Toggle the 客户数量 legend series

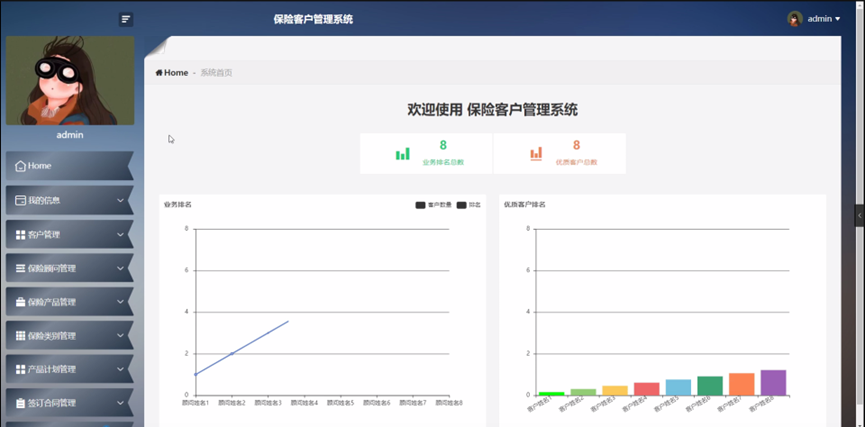434,205
